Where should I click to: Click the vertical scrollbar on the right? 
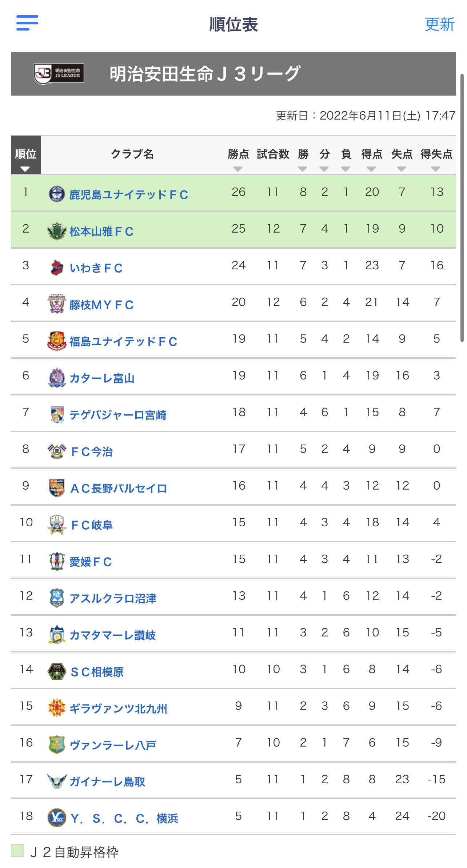[x=462, y=208]
